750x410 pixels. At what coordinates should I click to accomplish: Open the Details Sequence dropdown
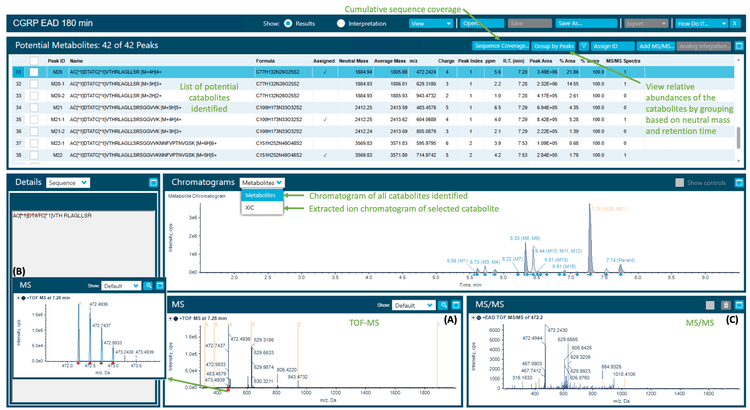tap(69, 184)
